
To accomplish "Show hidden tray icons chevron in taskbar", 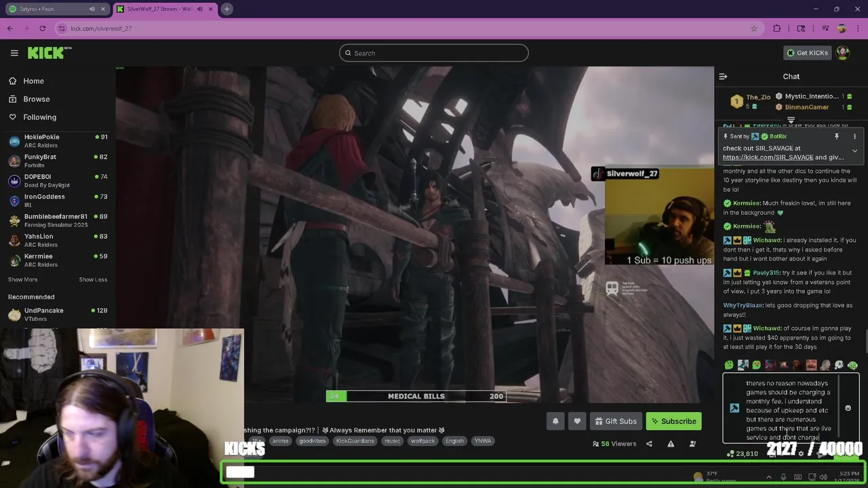I will (768, 477).
